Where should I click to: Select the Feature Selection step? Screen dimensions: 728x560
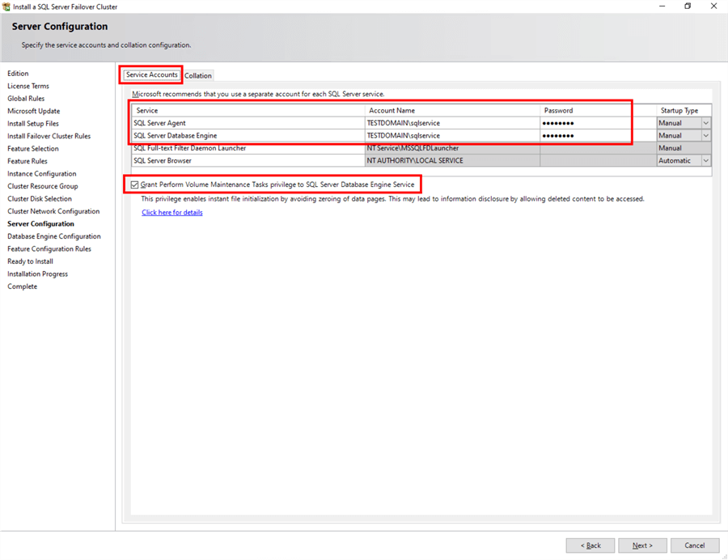pos(33,149)
